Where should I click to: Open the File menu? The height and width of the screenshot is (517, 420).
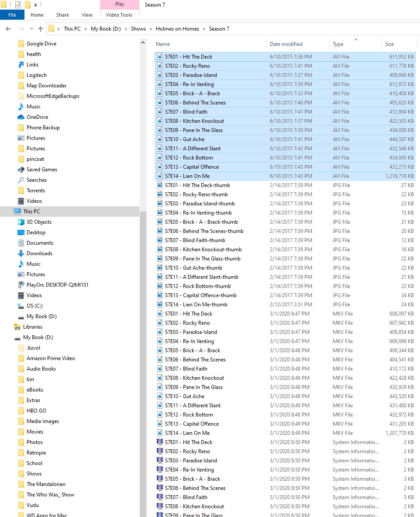(x=12, y=14)
